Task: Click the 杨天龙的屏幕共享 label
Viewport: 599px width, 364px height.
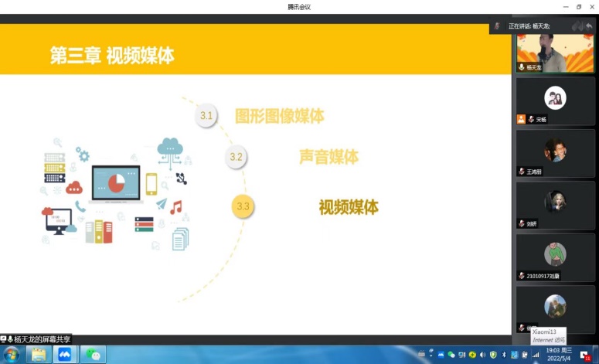Action: [42, 339]
